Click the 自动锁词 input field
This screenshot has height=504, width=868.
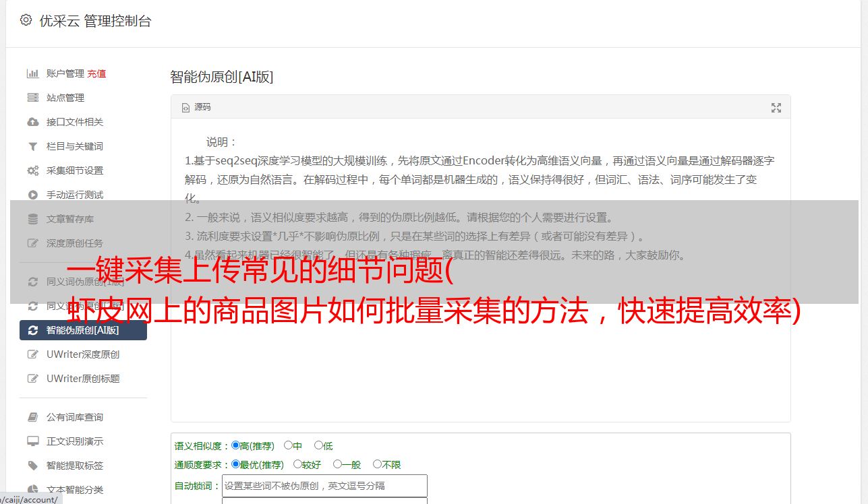coord(324,486)
